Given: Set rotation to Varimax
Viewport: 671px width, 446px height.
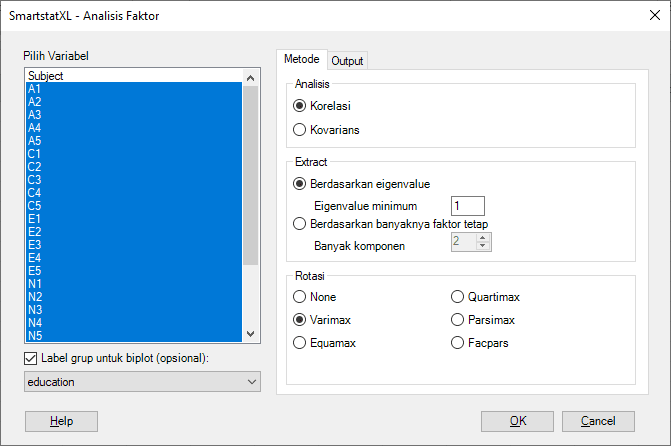Looking at the screenshot, I should click(322, 320).
